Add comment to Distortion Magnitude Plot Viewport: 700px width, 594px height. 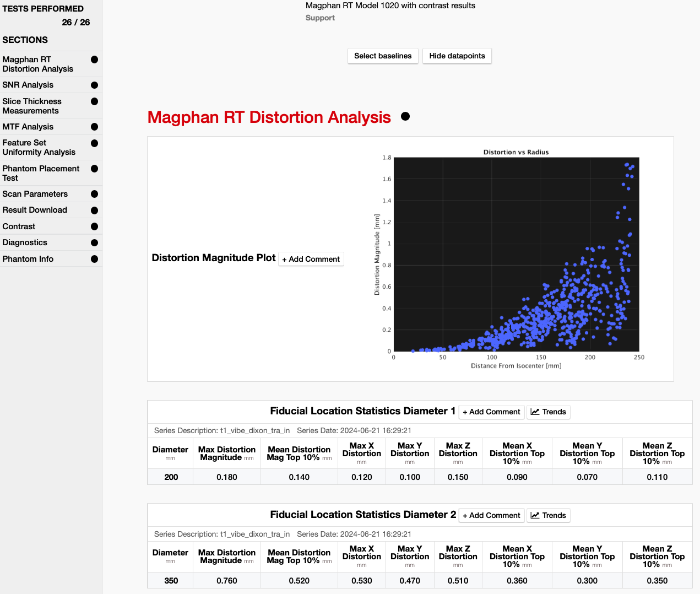pyautogui.click(x=311, y=260)
